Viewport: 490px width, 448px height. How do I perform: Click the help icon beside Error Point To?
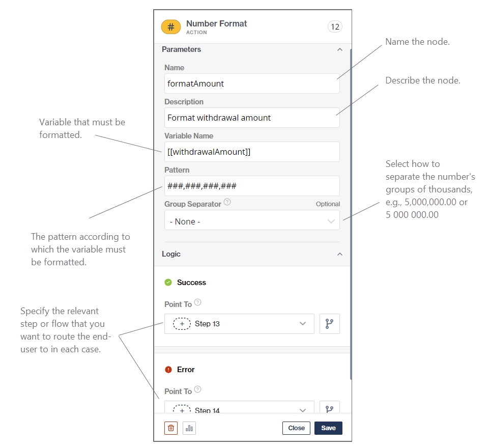pyautogui.click(x=198, y=389)
